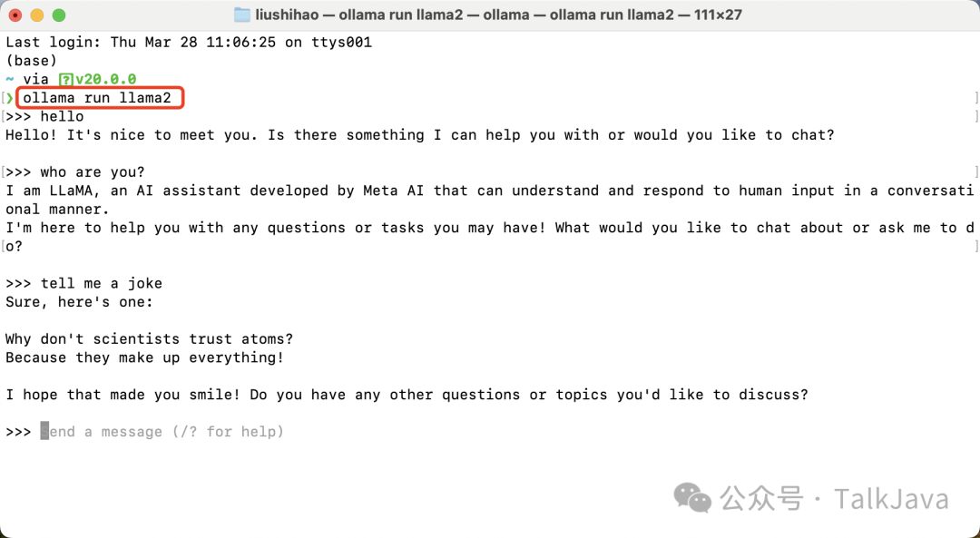Click the green v20.0.0 version text
The height and width of the screenshot is (538, 980).
[105, 80]
